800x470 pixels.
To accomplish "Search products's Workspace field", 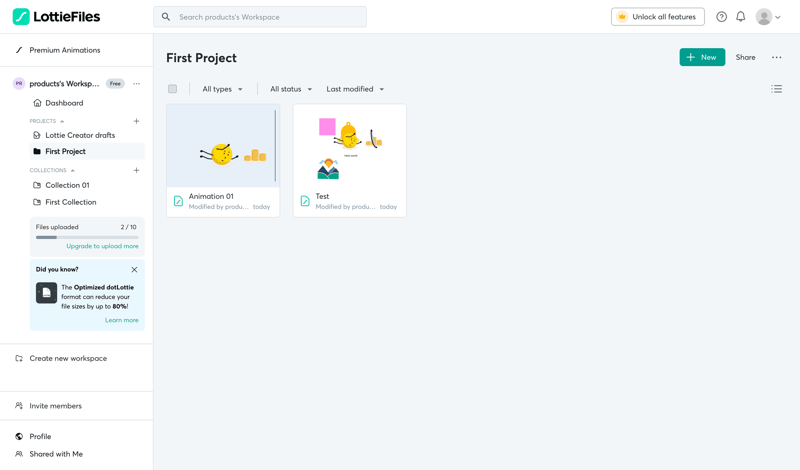I will pyautogui.click(x=260, y=17).
